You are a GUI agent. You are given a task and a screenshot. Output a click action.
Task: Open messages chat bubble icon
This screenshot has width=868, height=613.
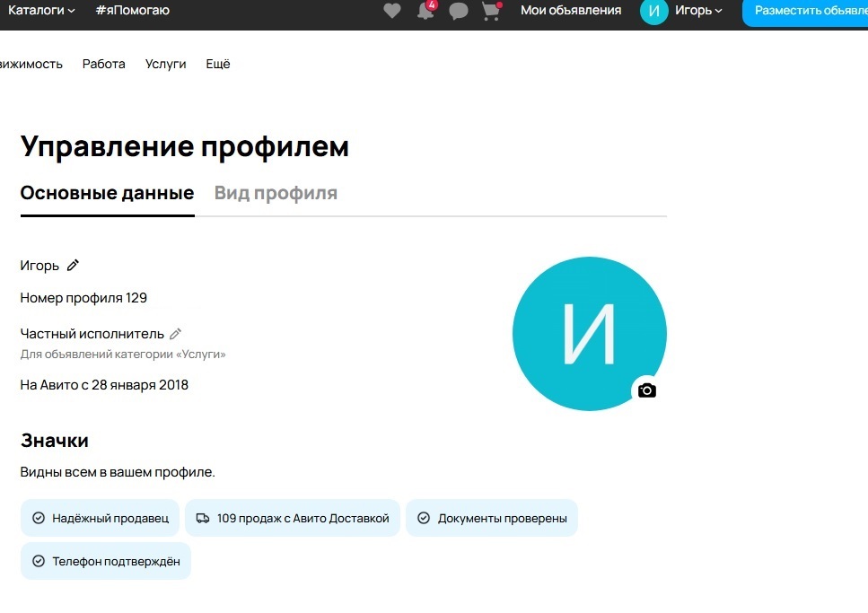458,11
